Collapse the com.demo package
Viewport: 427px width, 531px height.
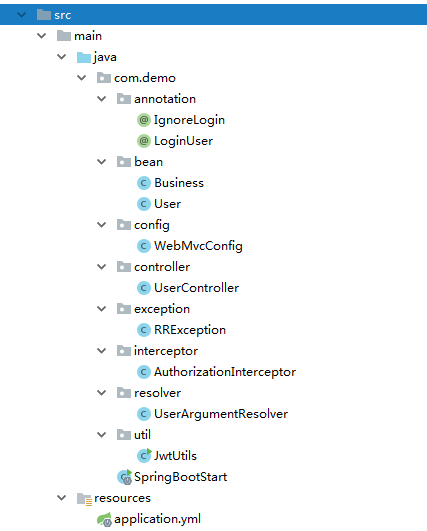(x=82, y=78)
